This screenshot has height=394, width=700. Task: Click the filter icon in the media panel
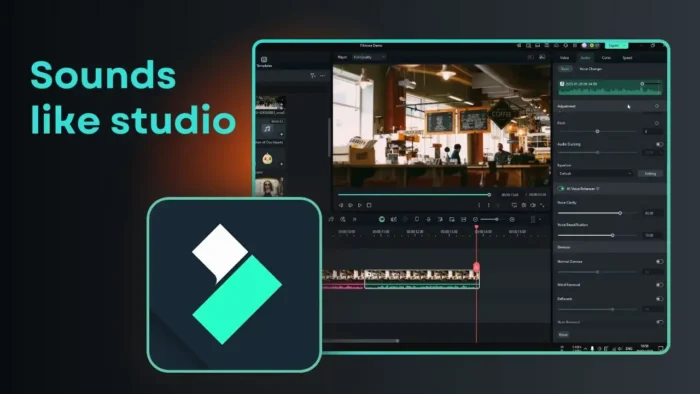tap(312, 75)
